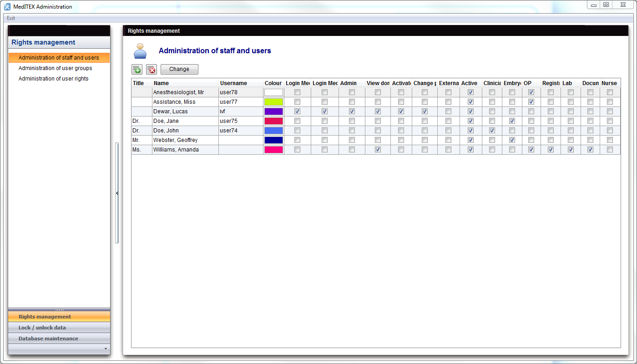Select the name cell 'Anesthesiologist, Mr'
The image size is (637, 364).
185,92
